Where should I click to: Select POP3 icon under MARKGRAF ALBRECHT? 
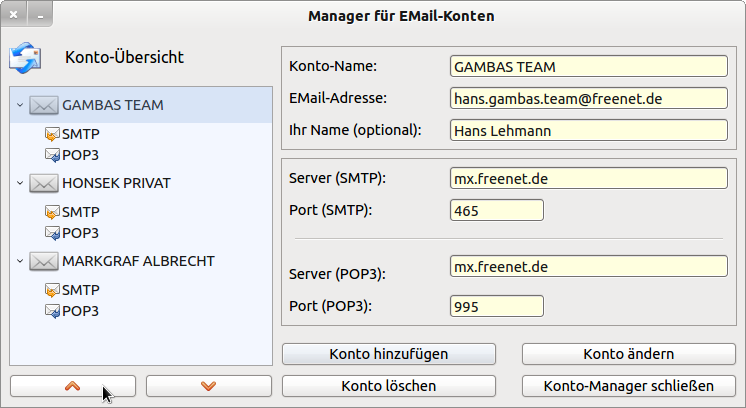click(52, 311)
